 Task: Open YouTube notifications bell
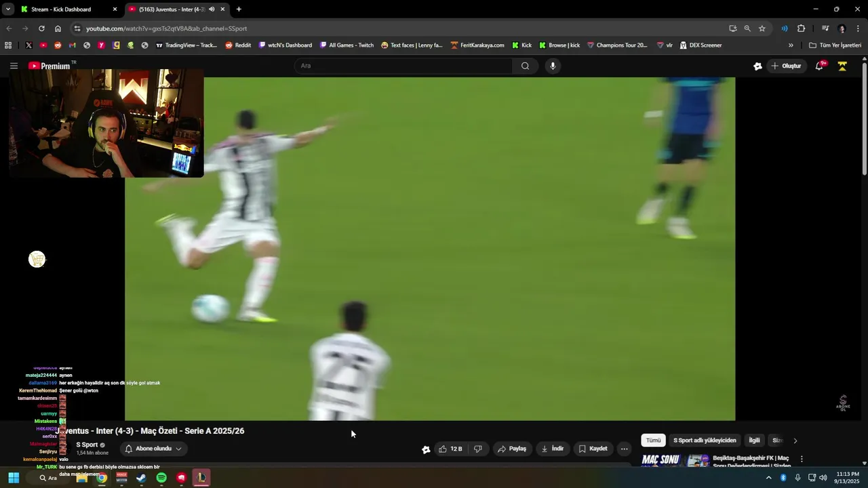(820, 66)
